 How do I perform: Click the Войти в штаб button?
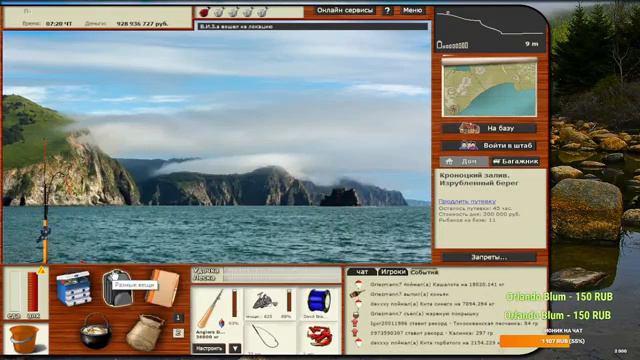pos(489,146)
